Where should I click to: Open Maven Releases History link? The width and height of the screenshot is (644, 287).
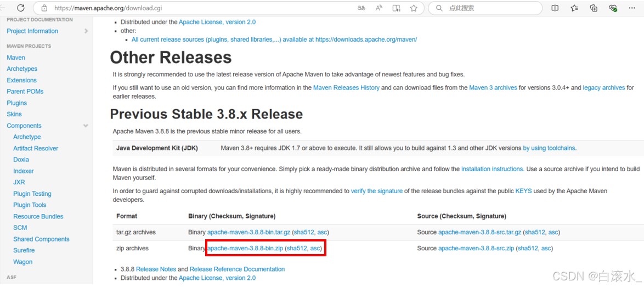click(346, 87)
